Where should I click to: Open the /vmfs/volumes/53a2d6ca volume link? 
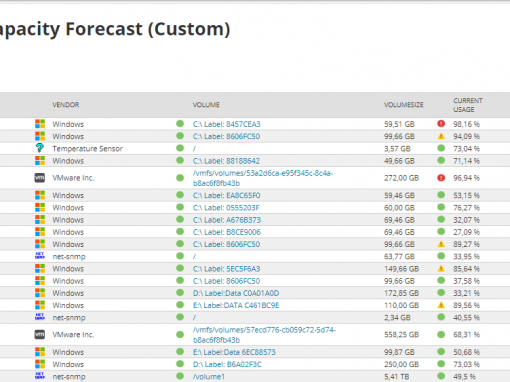(263, 178)
